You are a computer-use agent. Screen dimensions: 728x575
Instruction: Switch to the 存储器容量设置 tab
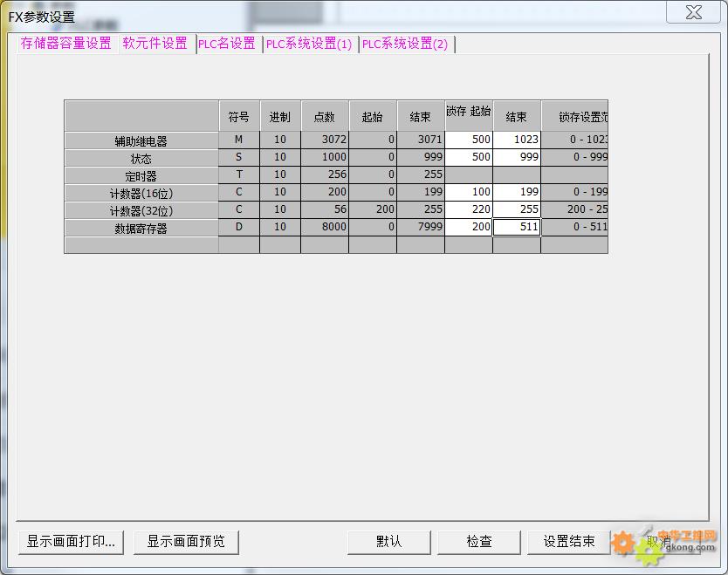pos(66,44)
